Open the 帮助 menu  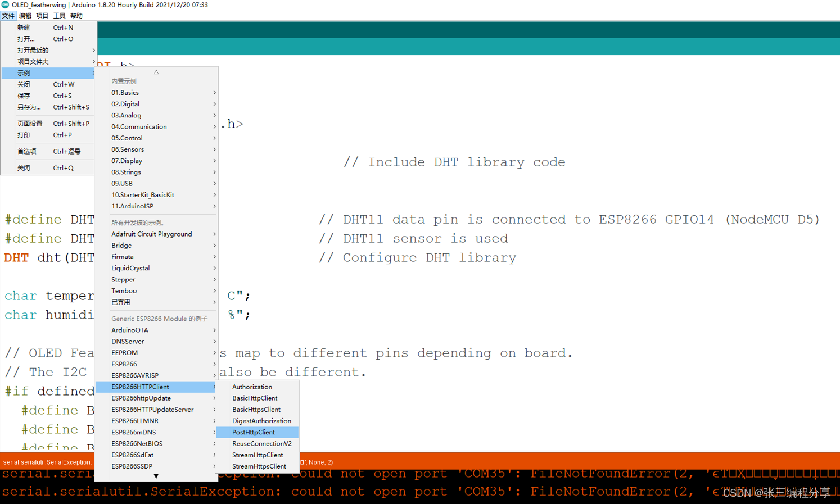point(76,16)
